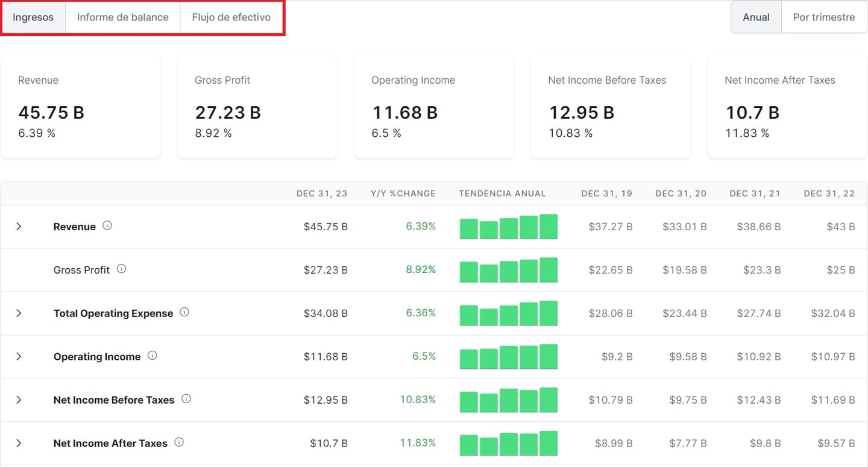Show info for Net Income Before Taxes
Screen dimensions: 868x467
(x=186, y=399)
